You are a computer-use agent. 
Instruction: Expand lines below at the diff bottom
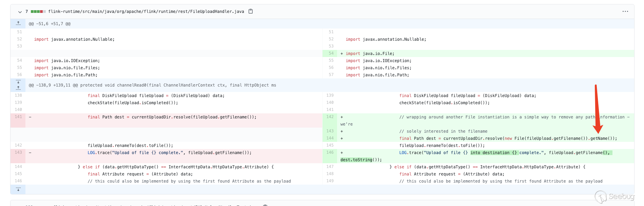pyautogui.click(x=18, y=189)
